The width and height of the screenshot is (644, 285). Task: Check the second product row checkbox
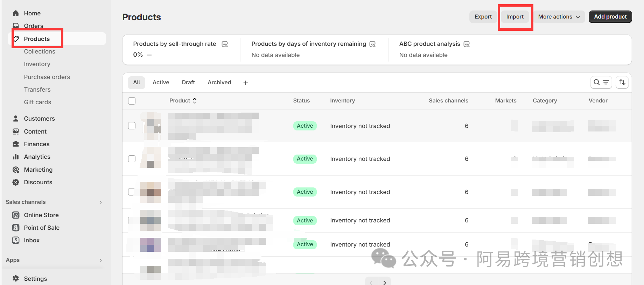point(132,159)
